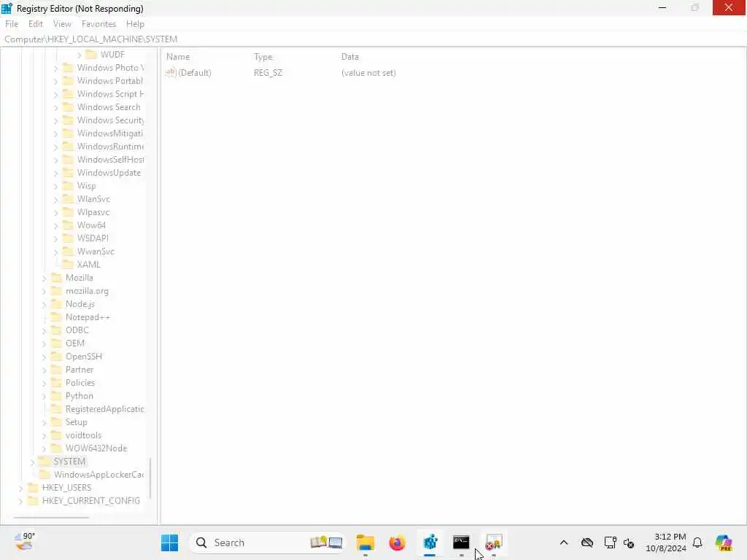Click the Name column header
The image size is (747, 560).
point(178,57)
